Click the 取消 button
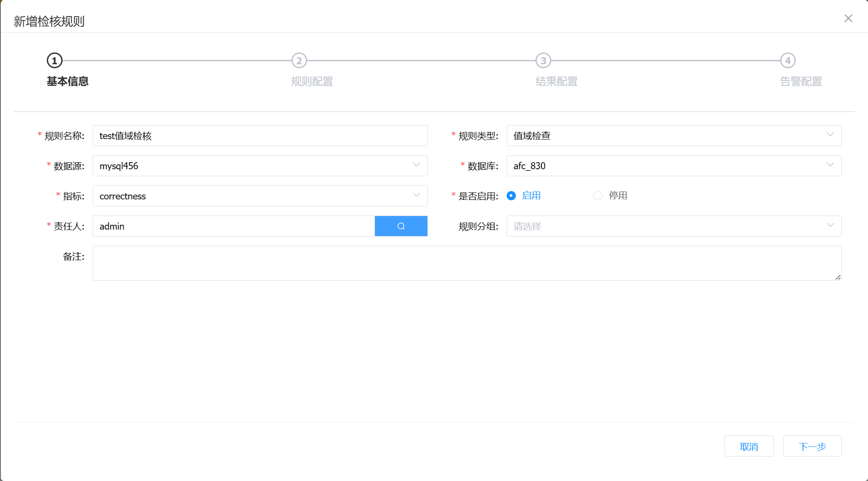The width and height of the screenshot is (868, 481). (749, 446)
